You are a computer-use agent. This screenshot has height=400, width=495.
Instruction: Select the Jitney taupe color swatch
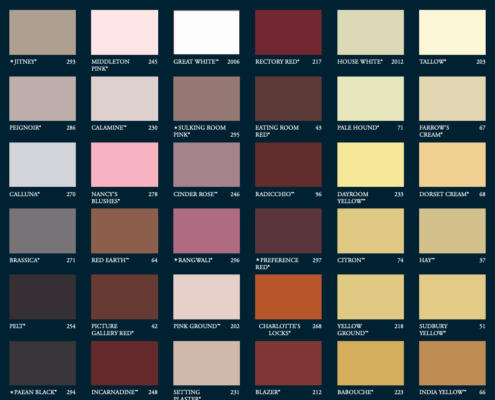[x=43, y=32]
